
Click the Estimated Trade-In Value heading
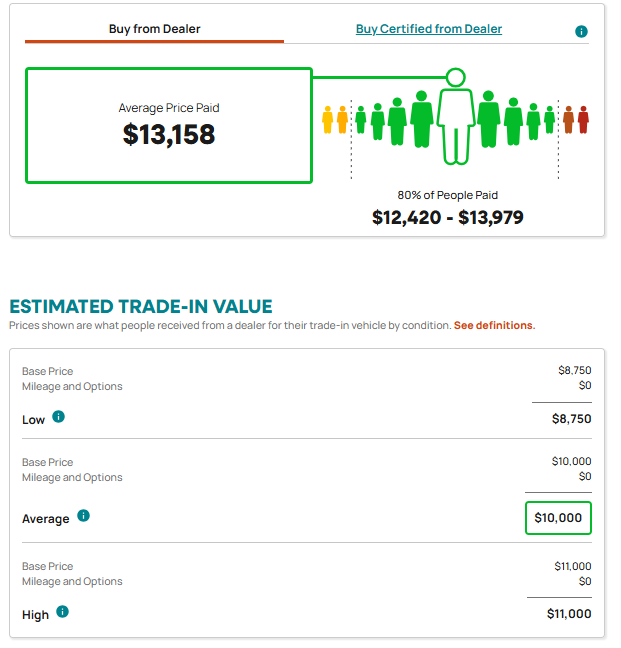click(141, 307)
